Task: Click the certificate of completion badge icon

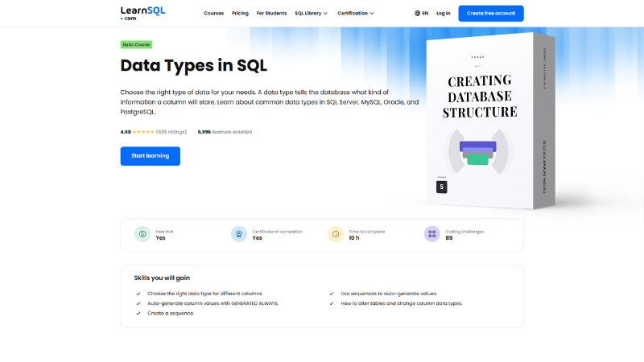Action: click(x=238, y=234)
